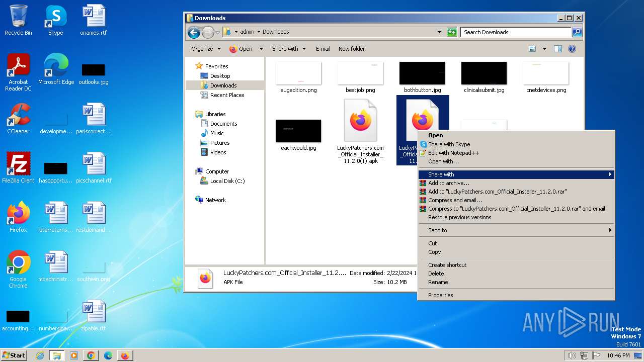
Task: Open Firefox from the taskbar
Action: point(125,355)
